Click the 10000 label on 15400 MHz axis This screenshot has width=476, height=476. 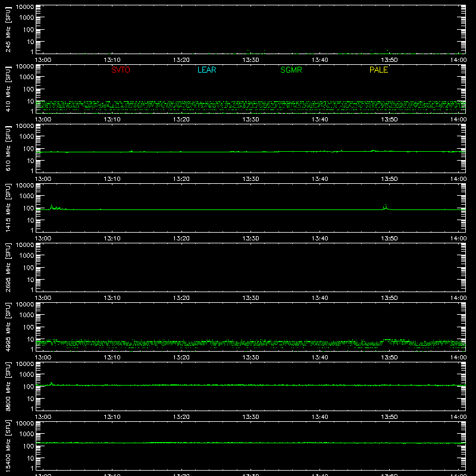25,424
